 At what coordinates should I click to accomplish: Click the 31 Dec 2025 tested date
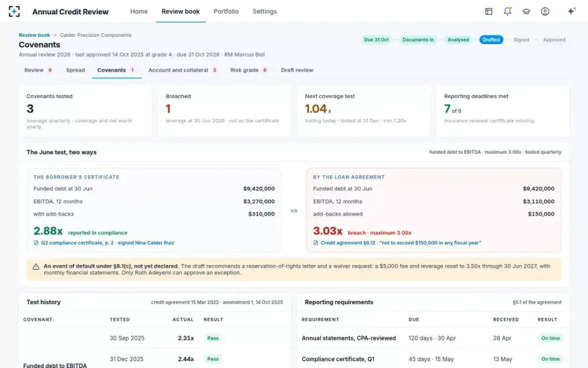point(127,359)
